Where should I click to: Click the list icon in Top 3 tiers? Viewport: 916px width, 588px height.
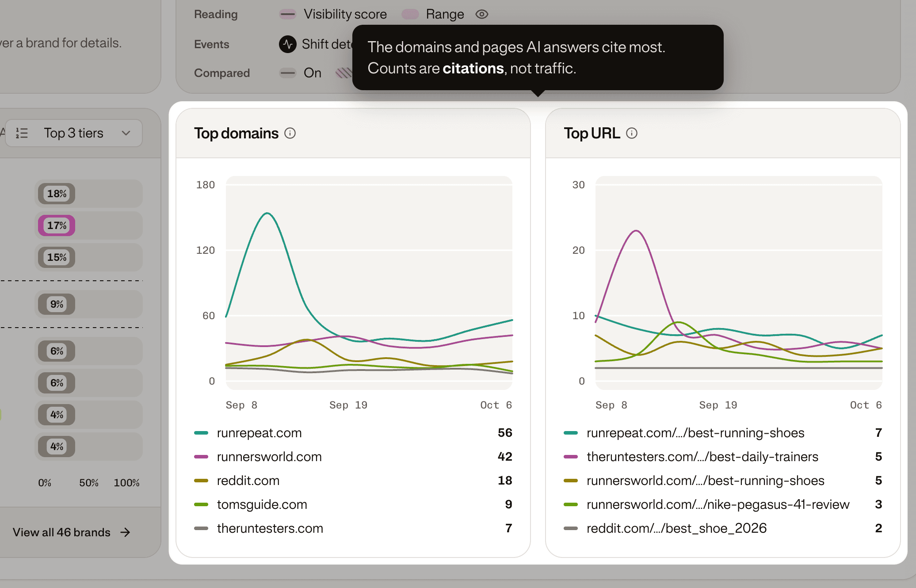tap(22, 133)
